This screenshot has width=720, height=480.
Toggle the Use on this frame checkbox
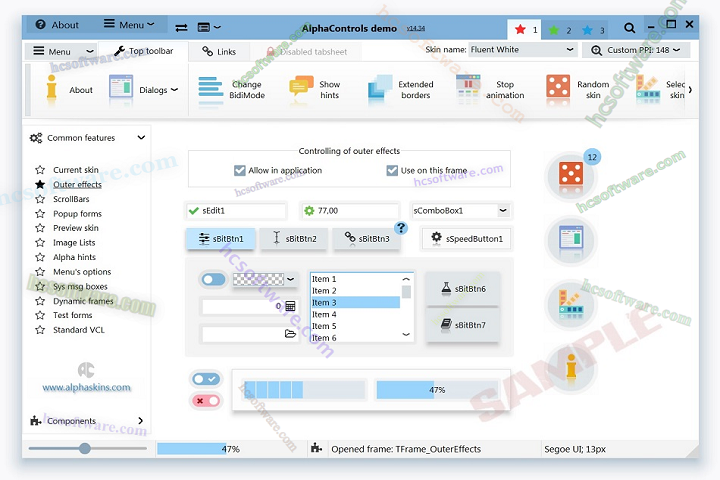click(x=392, y=170)
